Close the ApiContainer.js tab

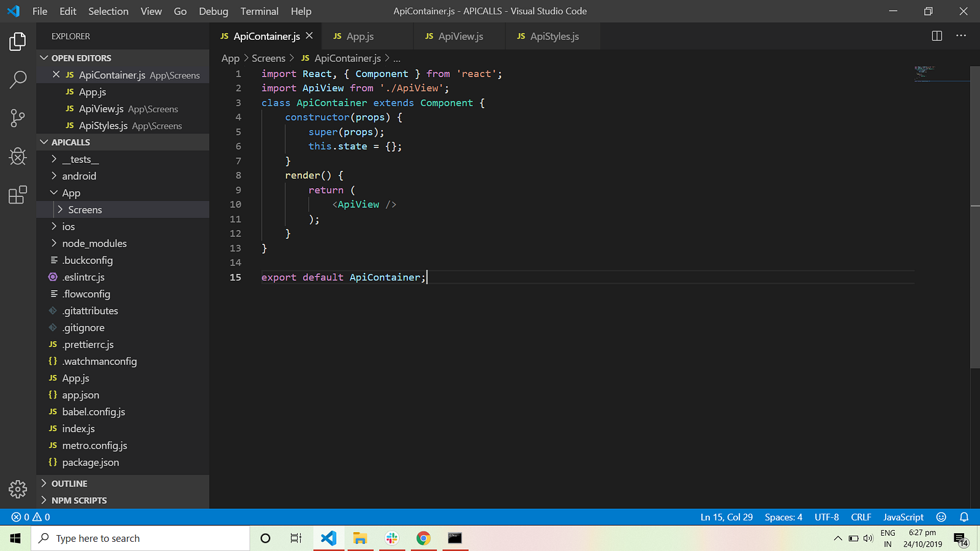pyautogui.click(x=309, y=36)
